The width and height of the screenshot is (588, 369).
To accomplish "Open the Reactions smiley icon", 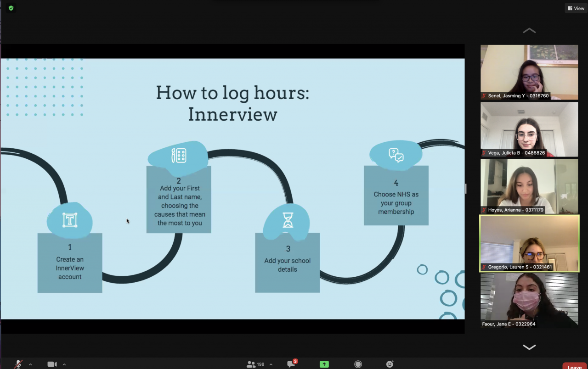I will 390,364.
